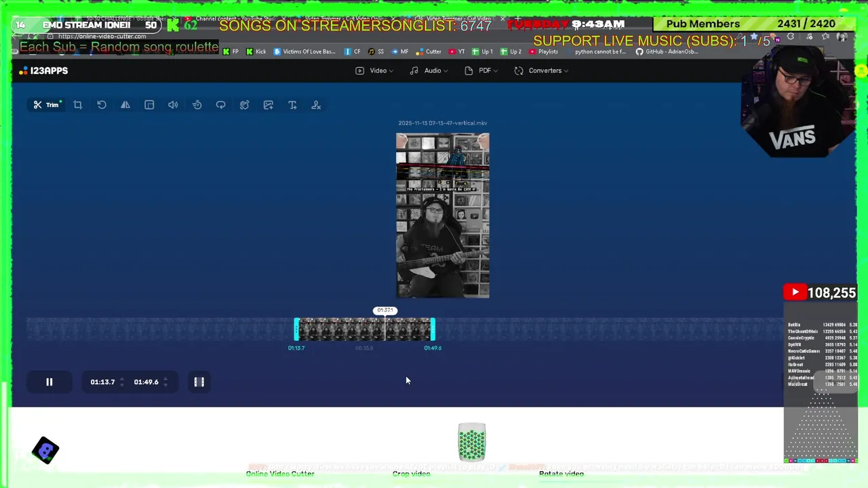Click the 01:49.6 label under timeline

(x=433, y=348)
